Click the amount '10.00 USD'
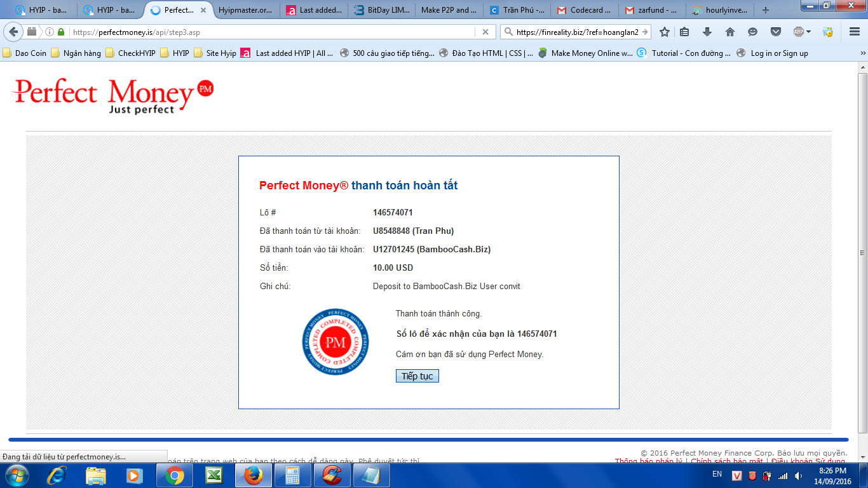This screenshot has width=868, height=488. 393,268
